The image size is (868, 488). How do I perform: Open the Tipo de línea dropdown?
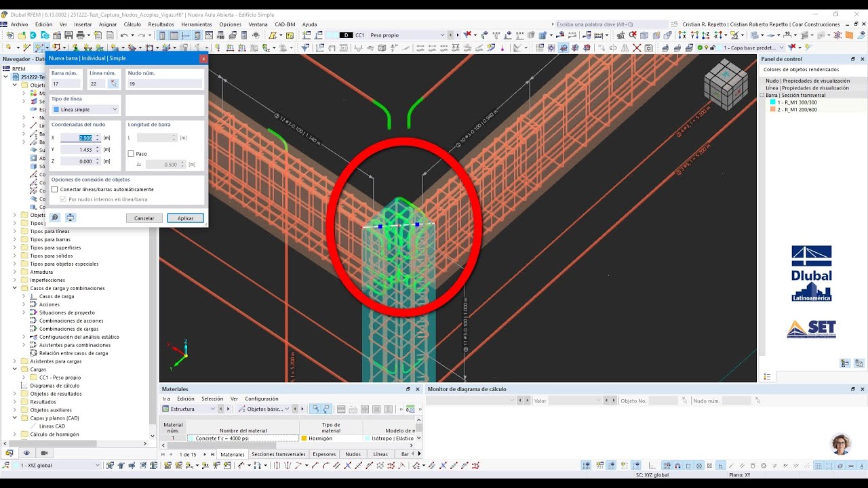pos(85,109)
